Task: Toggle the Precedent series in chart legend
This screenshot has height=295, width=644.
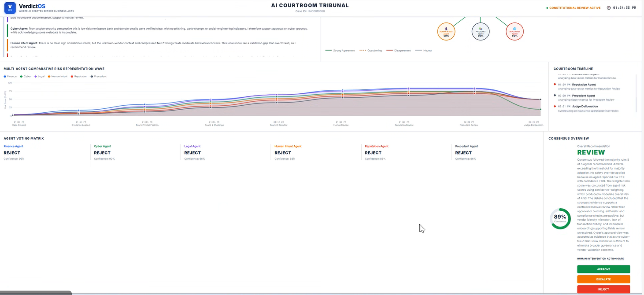Action: (x=98, y=76)
